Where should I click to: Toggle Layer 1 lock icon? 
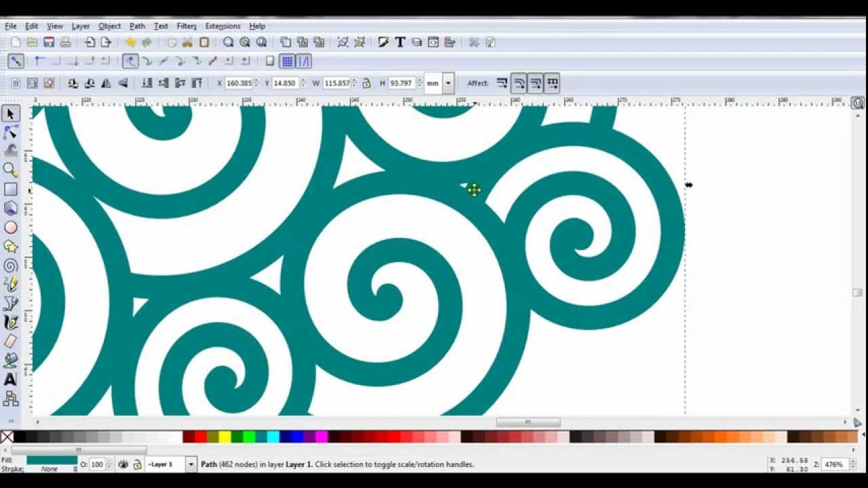coord(137,464)
